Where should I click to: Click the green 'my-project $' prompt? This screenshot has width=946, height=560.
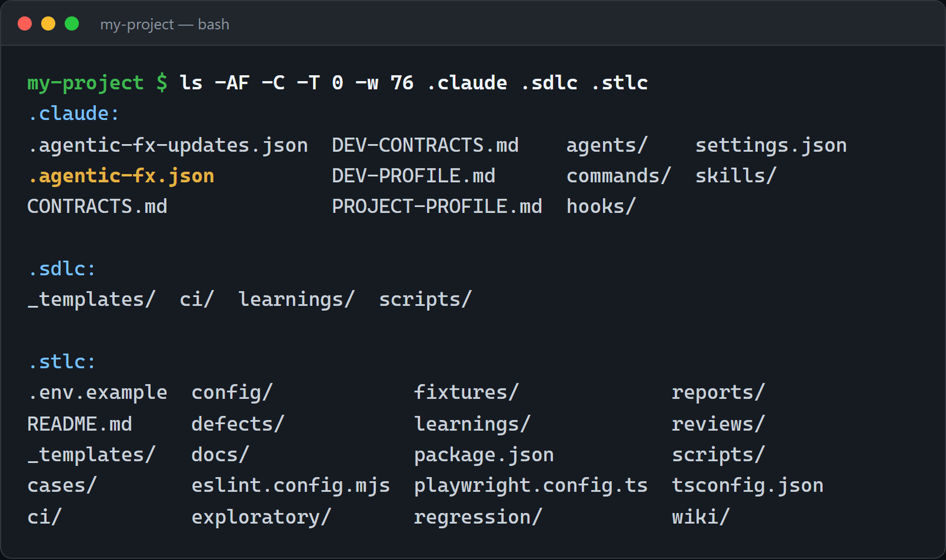click(98, 83)
